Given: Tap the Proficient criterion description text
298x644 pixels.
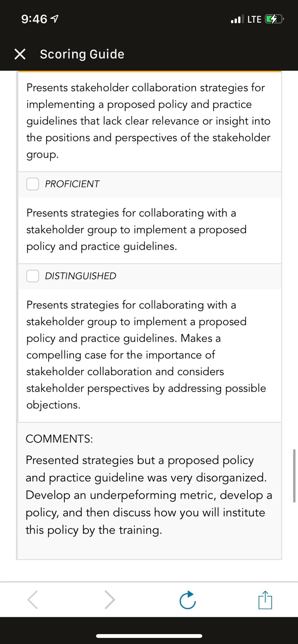Looking at the screenshot, I should coord(136,230).
